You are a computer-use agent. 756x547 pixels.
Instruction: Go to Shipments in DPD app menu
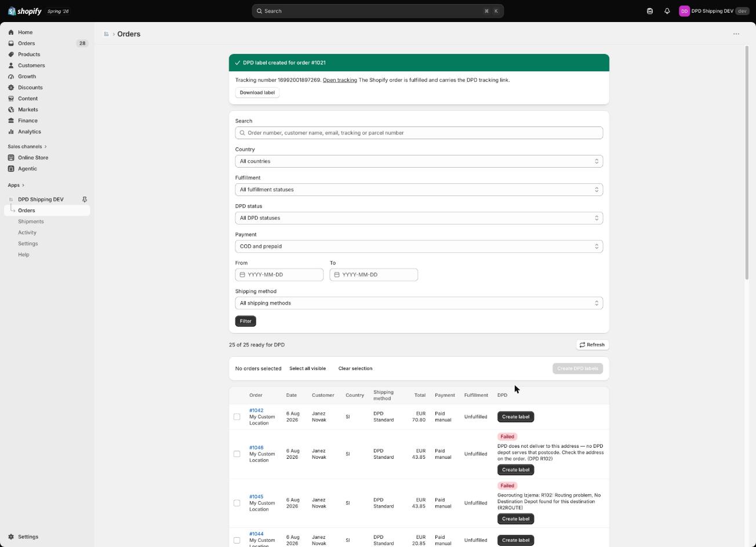tap(31, 222)
